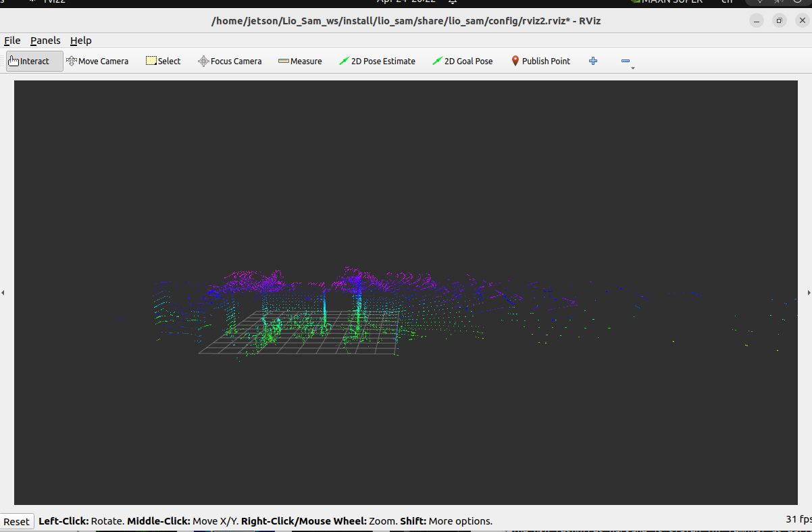Click the RViz window title bar text
This screenshot has width=812, height=532.
pyautogui.click(x=406, y=21)
